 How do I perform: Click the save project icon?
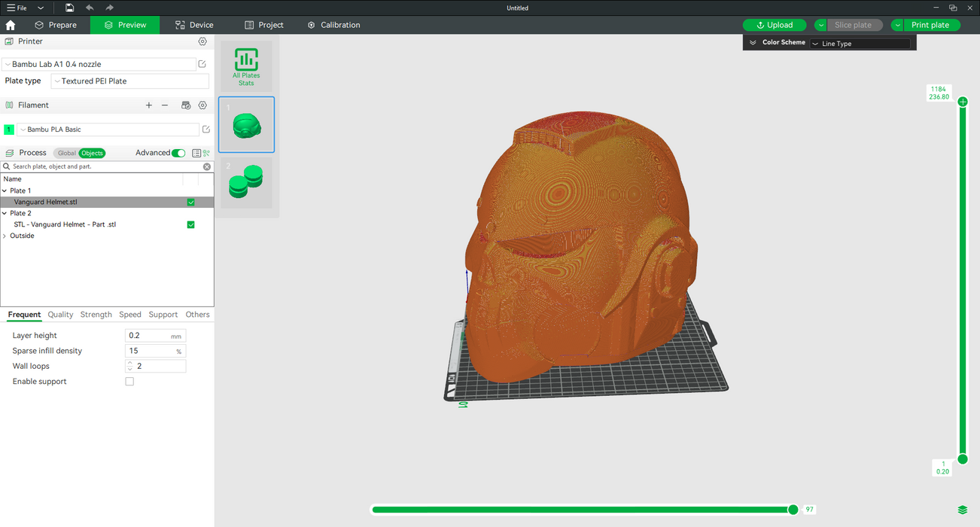pyautogui.click(x=69, y=8)
